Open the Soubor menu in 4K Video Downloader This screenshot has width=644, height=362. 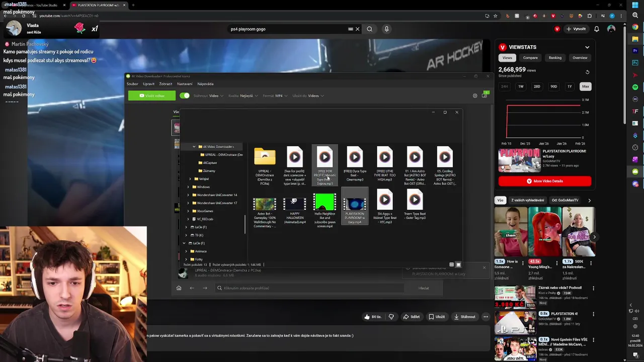tap(132, 84)
